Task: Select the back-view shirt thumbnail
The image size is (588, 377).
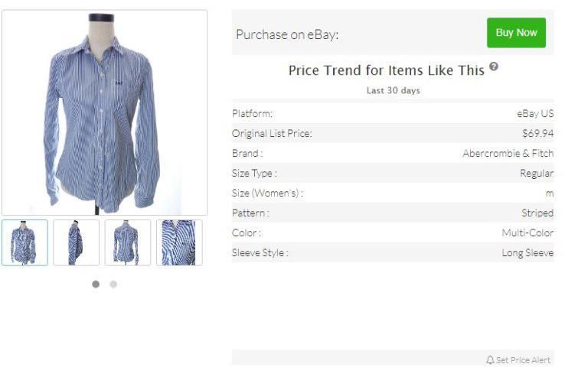Action: [128, 242]
